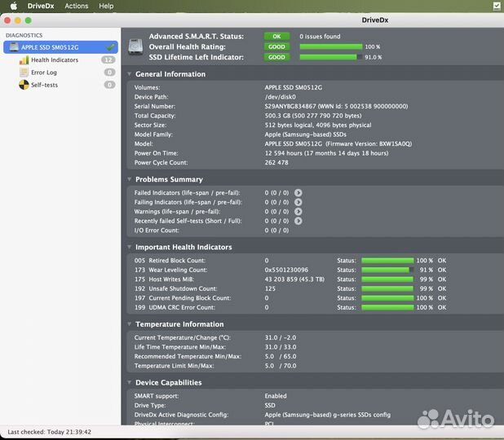Click the DIAGNOSTICS sidebar header
The width and height of the screenshot is (504, 440).
pos(24,35)
